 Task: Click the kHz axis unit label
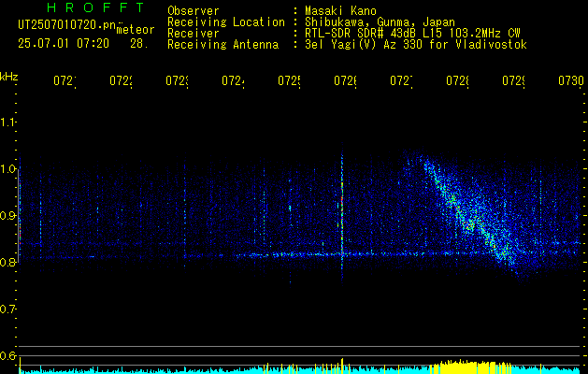tap(9, 77)
